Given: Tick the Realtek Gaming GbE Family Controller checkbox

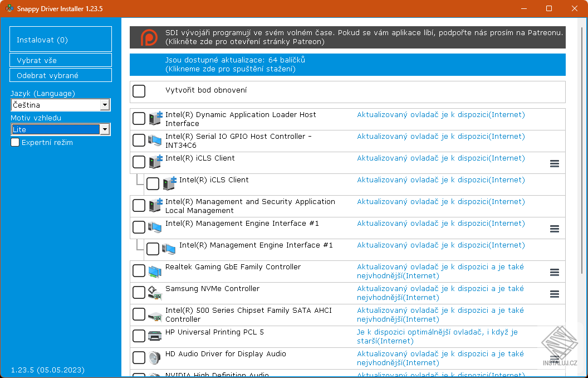Looking at the screenshot, I should pyautogui.click(x=139, y=270).
